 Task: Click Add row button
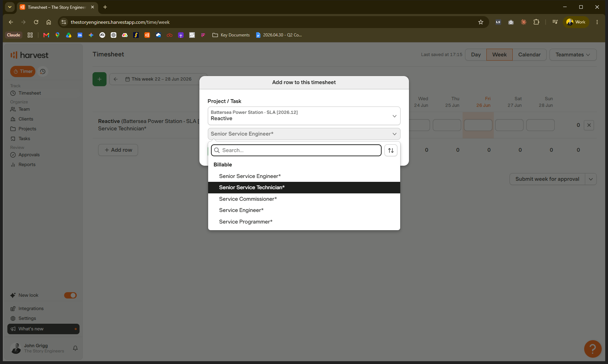pos(118,150)
